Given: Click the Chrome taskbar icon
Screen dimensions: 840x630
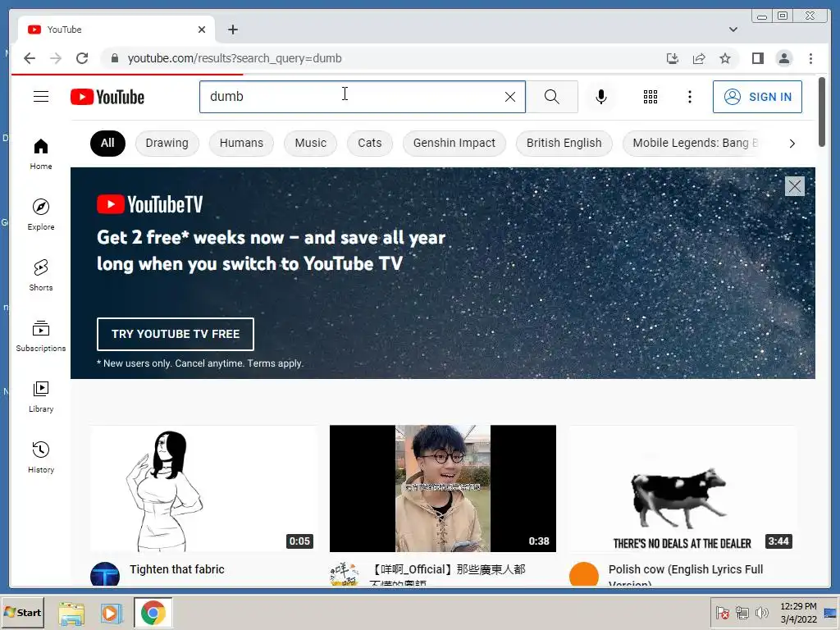Looking at the screenshot, I should [153, 613].
